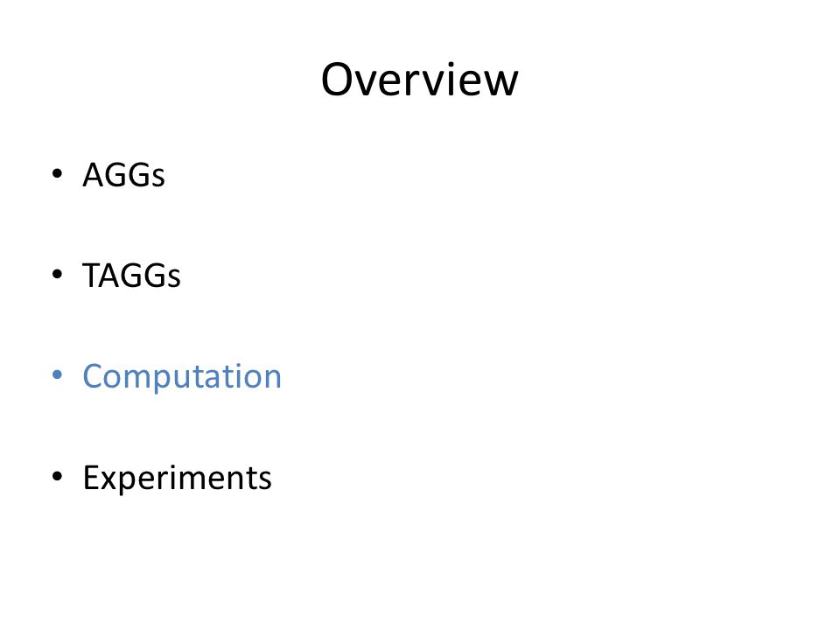
Task: Click the capital T in TAGGs
Action: point(91,276)
